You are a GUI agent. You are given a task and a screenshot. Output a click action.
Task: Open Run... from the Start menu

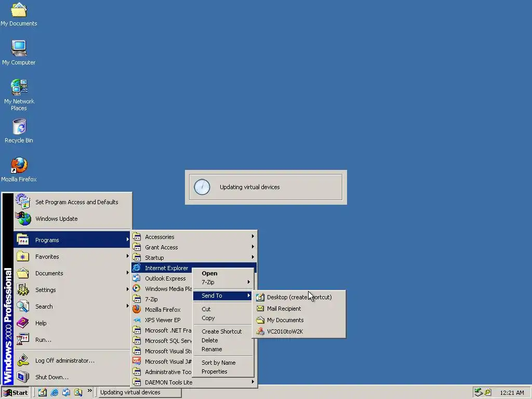click(x=73, y=340)
